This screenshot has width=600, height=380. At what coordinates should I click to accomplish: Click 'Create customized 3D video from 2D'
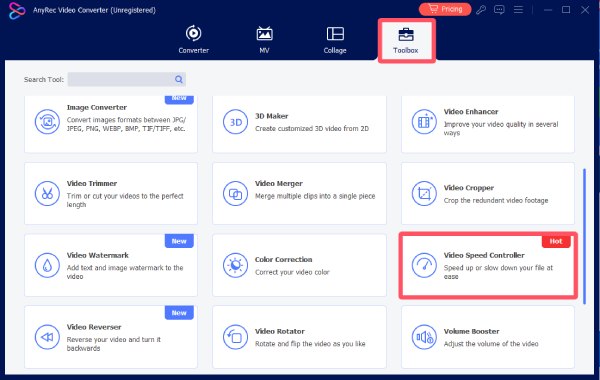pyautogui.click(x=312, y=128)
